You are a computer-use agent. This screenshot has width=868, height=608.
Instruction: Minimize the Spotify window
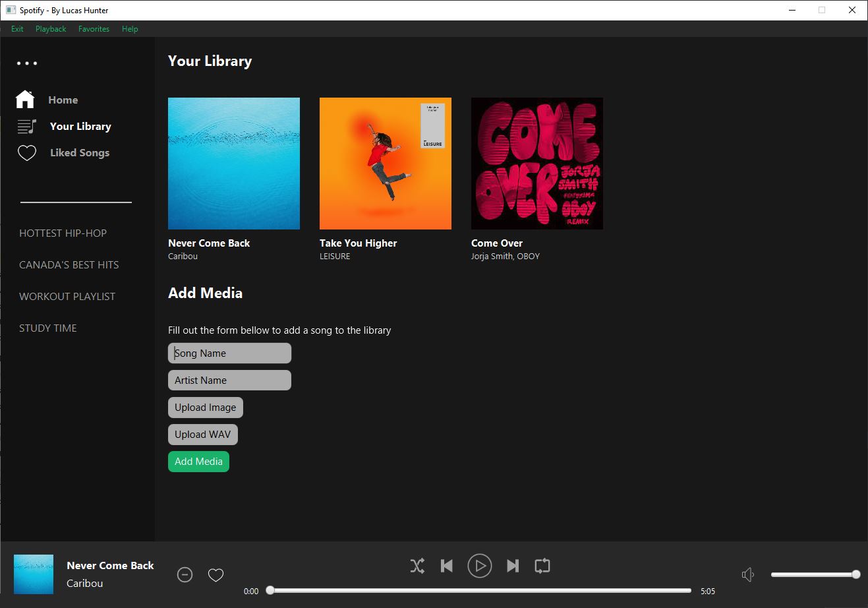pyautogui.click(x=792, y=10)
